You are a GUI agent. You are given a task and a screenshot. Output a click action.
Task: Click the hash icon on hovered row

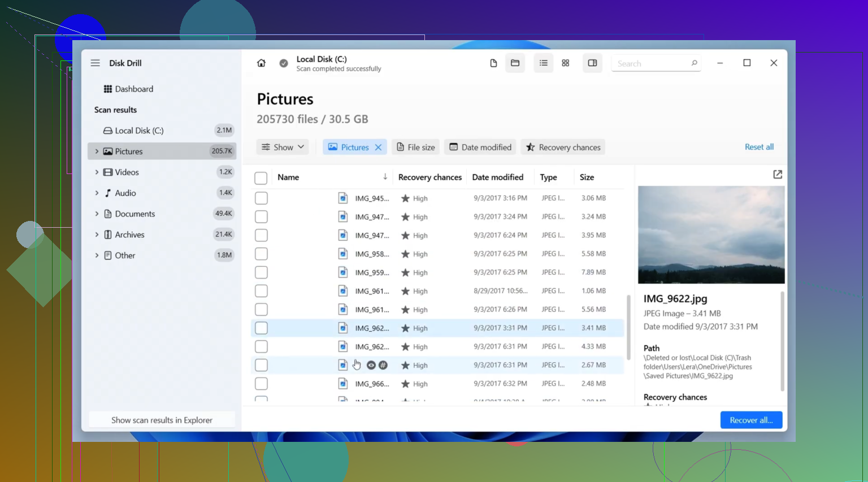click(x=383, y=365)
